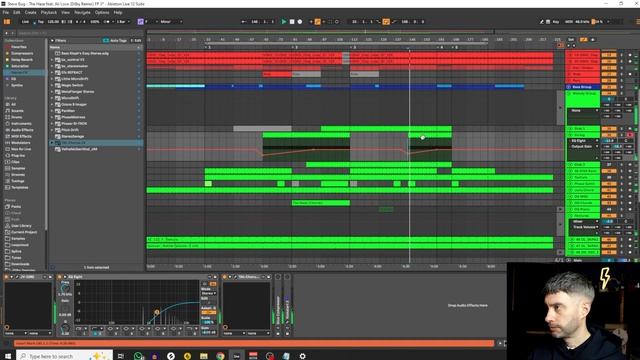
Task: Toggle the EQ Eight device activator
Action: tap(59, 277)
